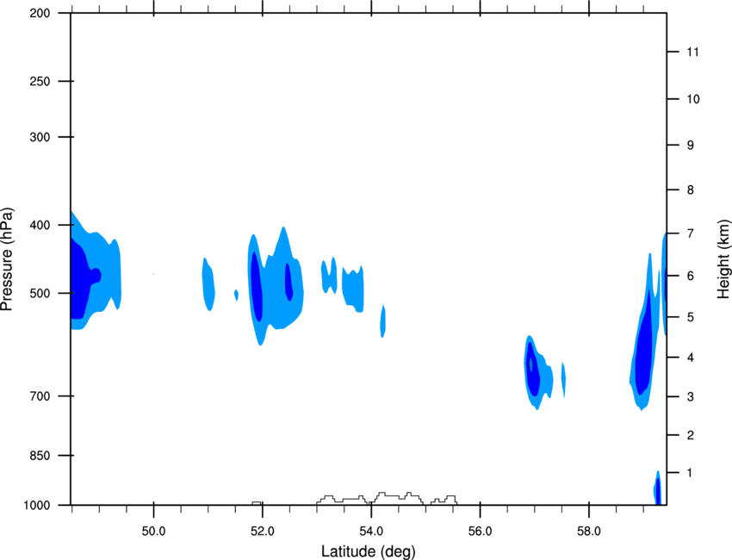Screen dimensions: 732x560
Task: Click the 52.0 latitude tick label
Action: [x=263, y=532]
